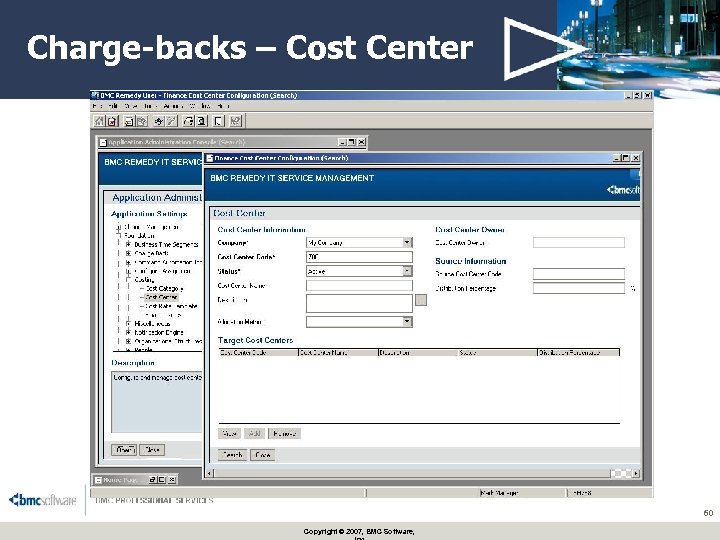Click the BMC Remedy User title bar icon

coord(96,96)
